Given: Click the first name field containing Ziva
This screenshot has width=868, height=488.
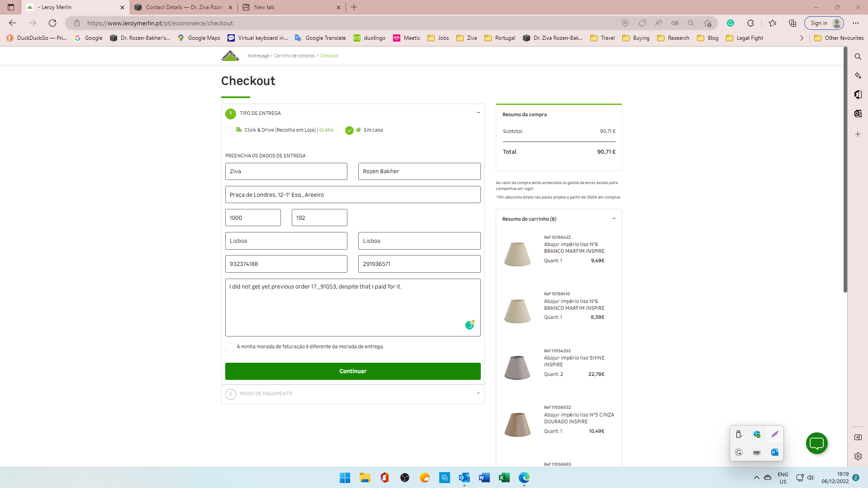Looking at the screenshot, I should click(x=286, y=171).
